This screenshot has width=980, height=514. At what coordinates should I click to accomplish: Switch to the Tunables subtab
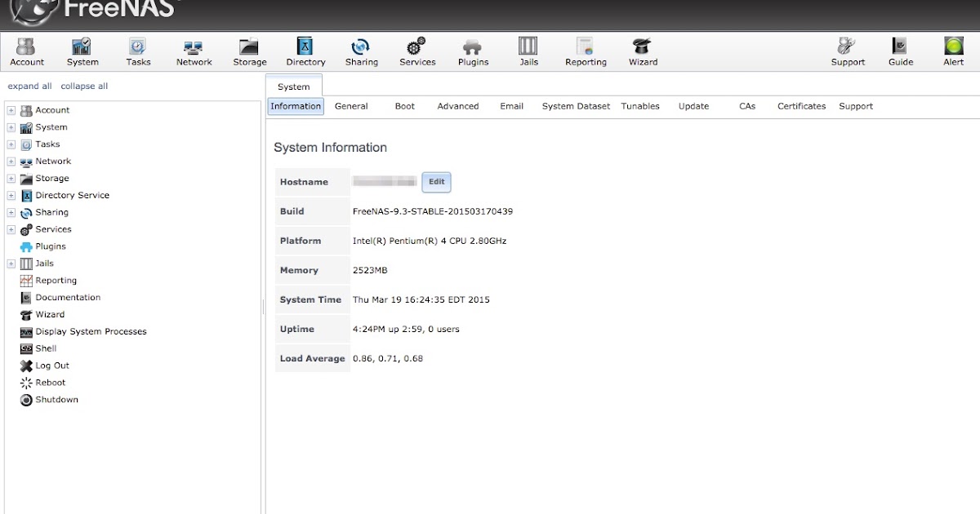click(640, 106)
